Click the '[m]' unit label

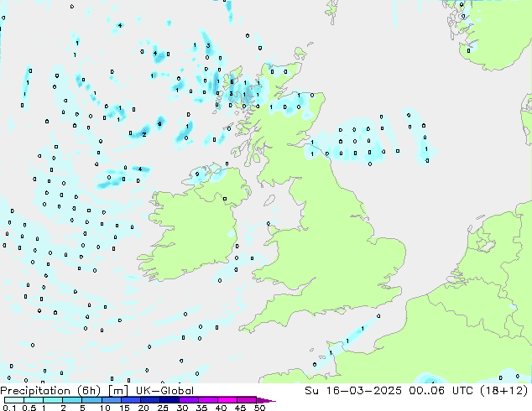(x=117, y=391)
